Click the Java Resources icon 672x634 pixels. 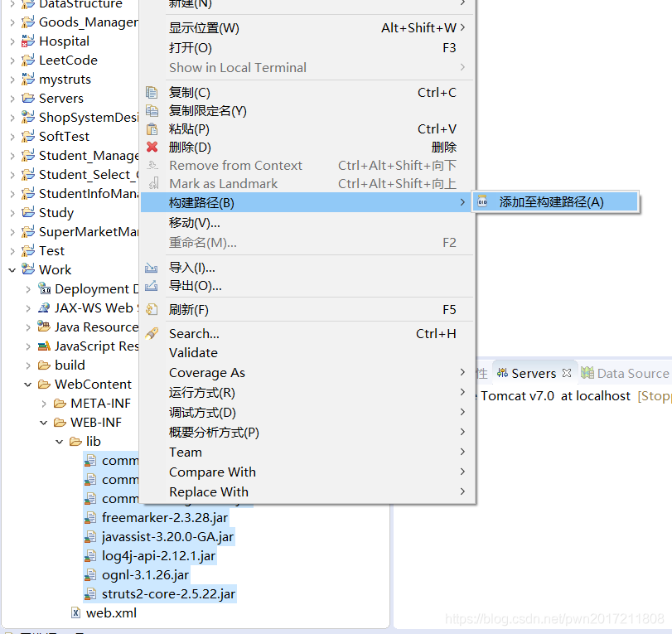[44, 327]
